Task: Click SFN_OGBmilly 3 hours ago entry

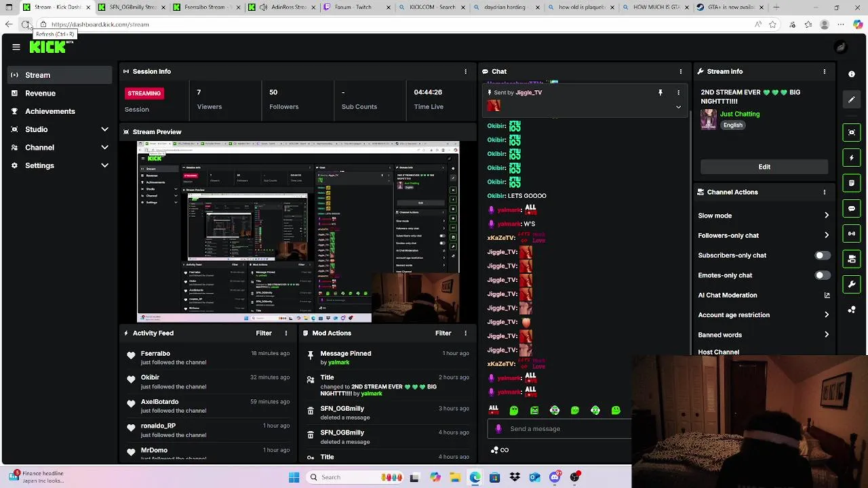Action: coord(388,413)
